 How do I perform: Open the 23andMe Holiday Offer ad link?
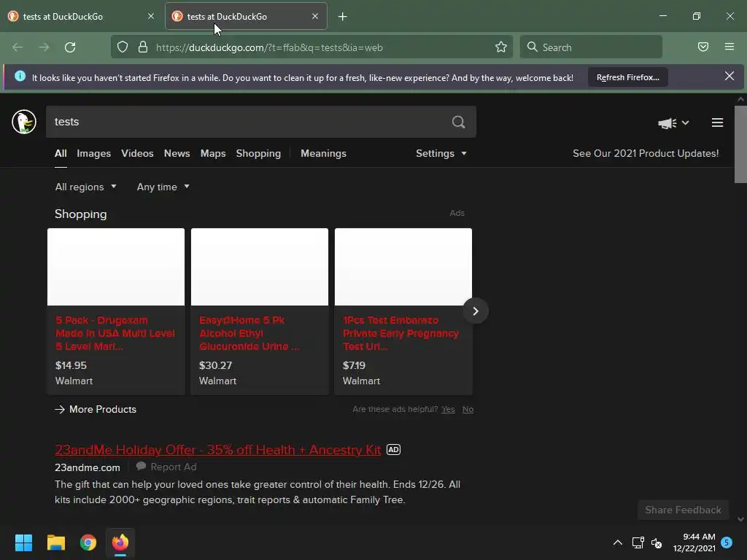pyautogui.click(x=217, y=449)
